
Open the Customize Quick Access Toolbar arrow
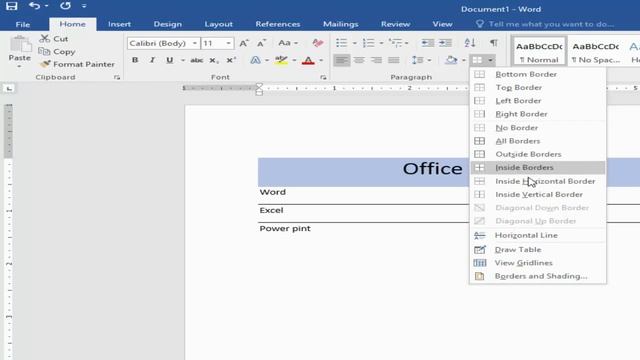coord(84,6)
